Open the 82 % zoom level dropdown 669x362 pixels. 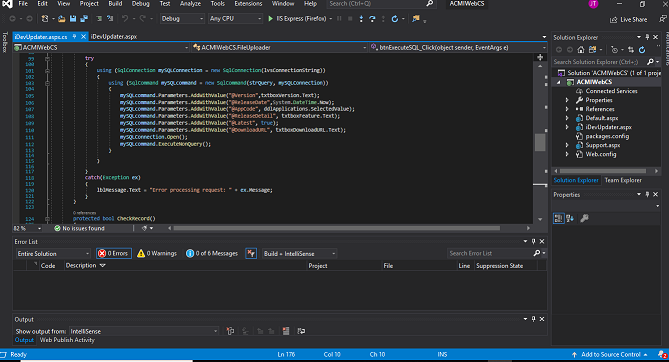27,228
